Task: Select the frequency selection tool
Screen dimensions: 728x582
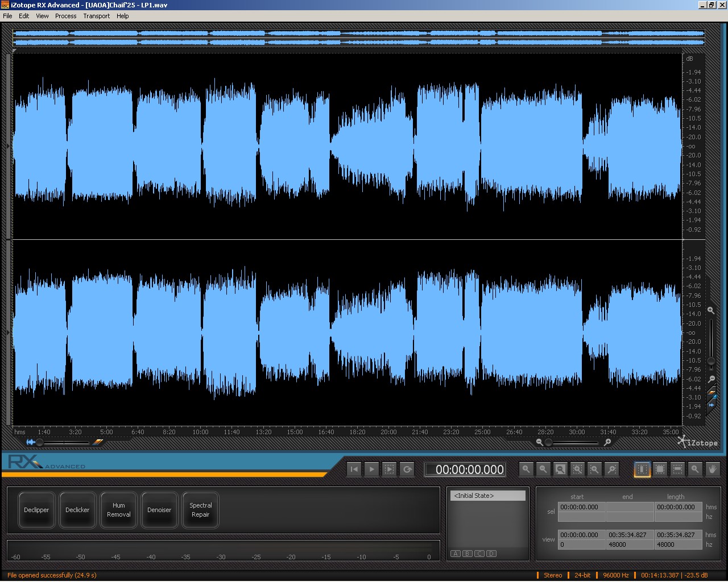Action: (677, 469)
